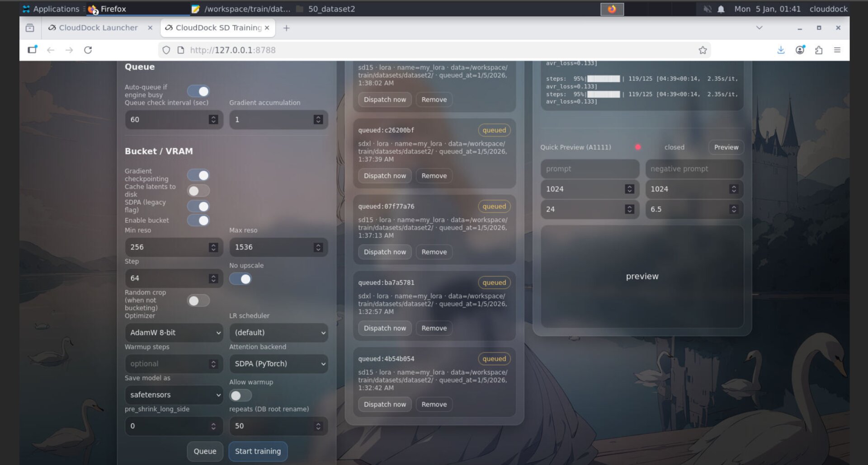Disable the Gradient checkpointing toggle

point(198,175)
